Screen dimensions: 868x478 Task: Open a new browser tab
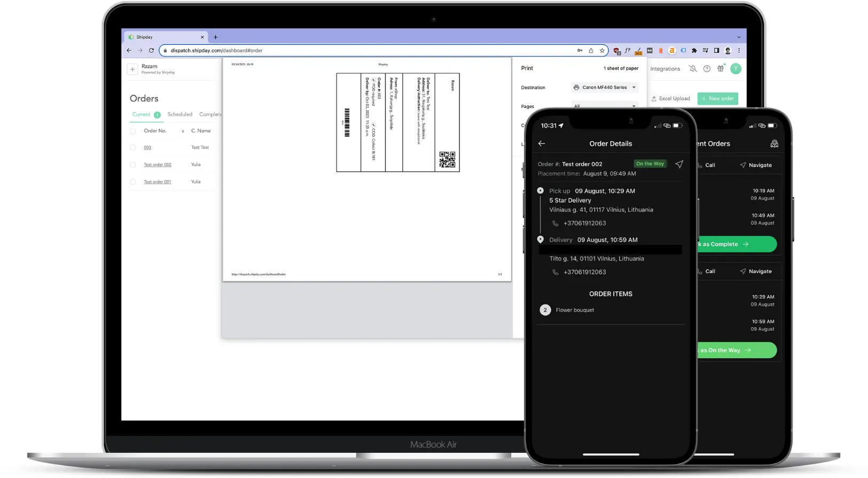[x=215, y=37]
